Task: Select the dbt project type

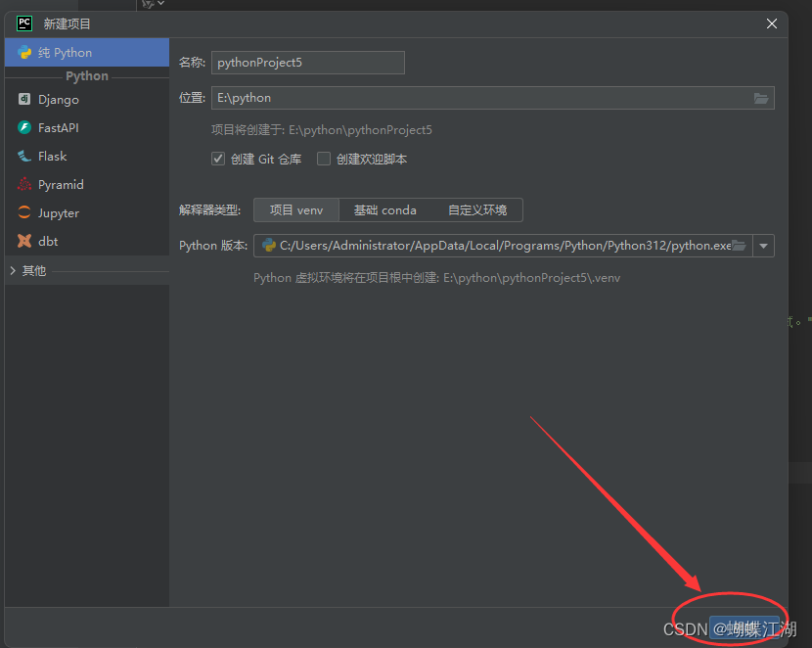Action: pos(48,241)
